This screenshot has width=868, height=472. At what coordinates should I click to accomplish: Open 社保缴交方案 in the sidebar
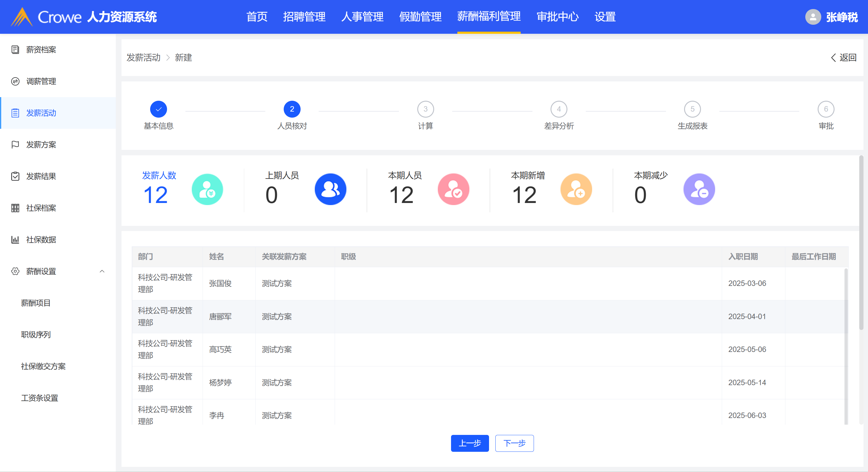pos(43,366)
